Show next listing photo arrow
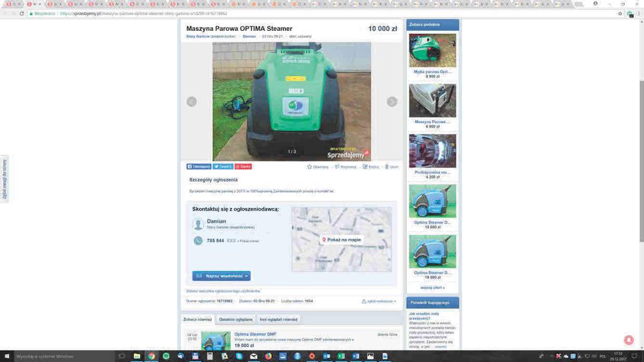This screenshot has height=362, width=644. click(392, 101)
